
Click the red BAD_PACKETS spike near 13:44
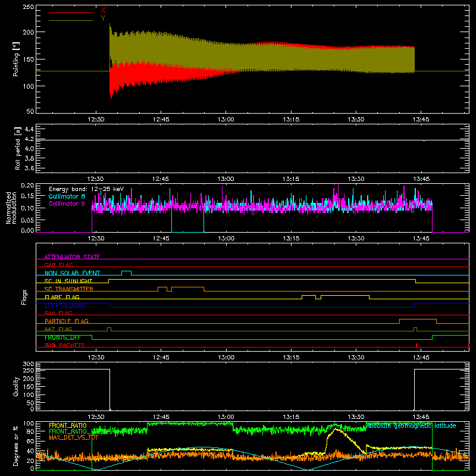tap(416, 345)
